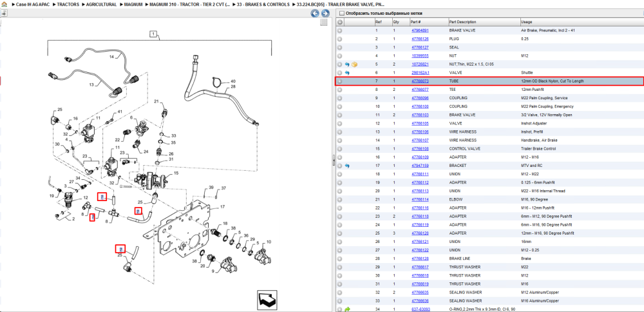The image size is (644, 312).
Task: Open 33.224.BC[05] TRAILER BRAKE VALVE breadcrumb
Action: pos(341,5)
